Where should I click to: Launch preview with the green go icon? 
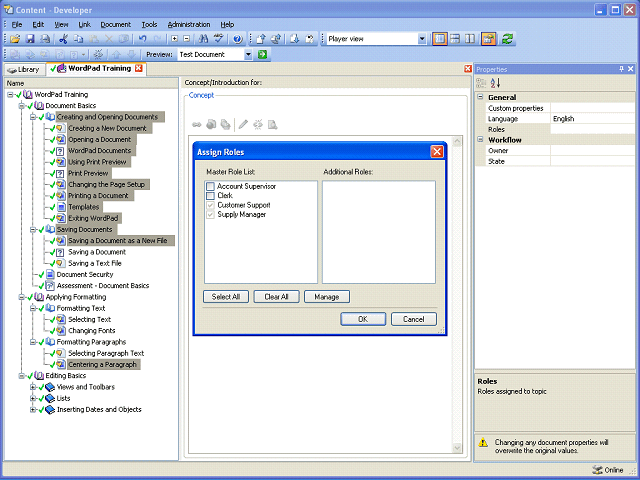click(x=262, y=54)
